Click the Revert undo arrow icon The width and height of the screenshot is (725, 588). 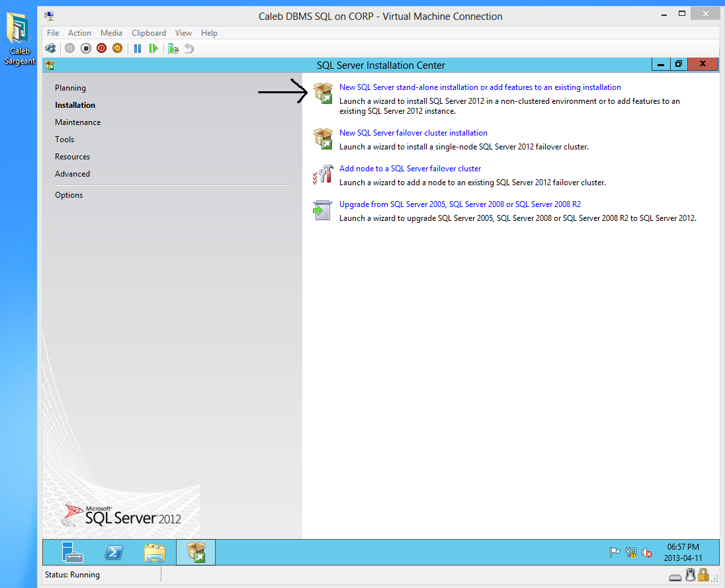coord(189,48)
